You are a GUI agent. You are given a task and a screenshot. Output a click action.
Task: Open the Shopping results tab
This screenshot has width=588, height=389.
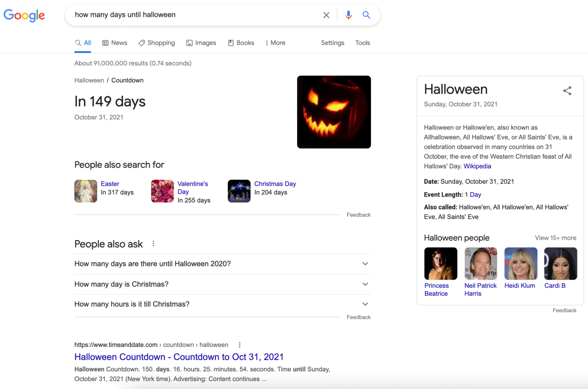click(156, 43)
